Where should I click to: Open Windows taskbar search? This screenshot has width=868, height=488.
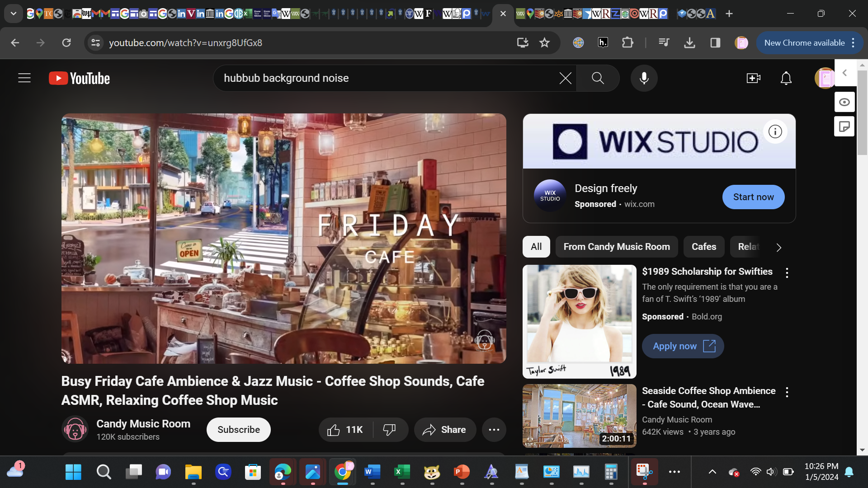coord(104,472)
